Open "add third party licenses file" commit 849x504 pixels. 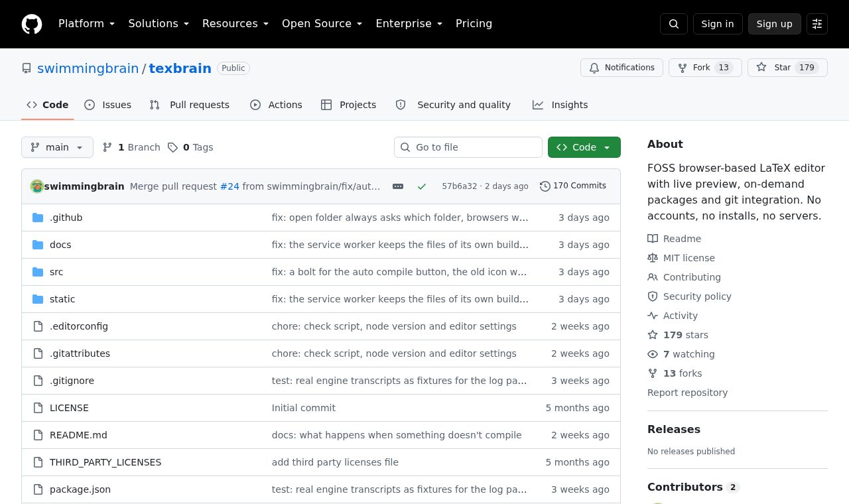(335, 462)
